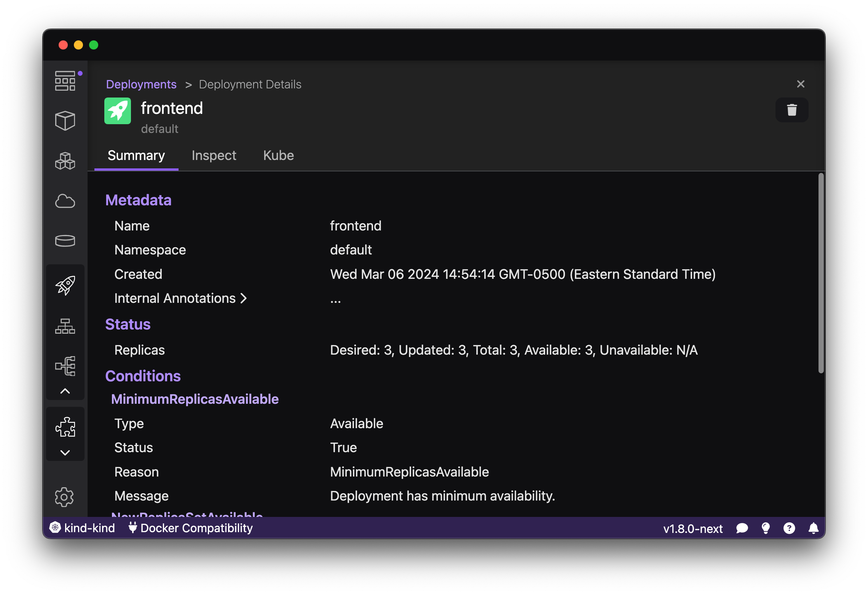Collapse the sidebar panel chevron
This screenshot has height=595, width=868.
[65, 390]
